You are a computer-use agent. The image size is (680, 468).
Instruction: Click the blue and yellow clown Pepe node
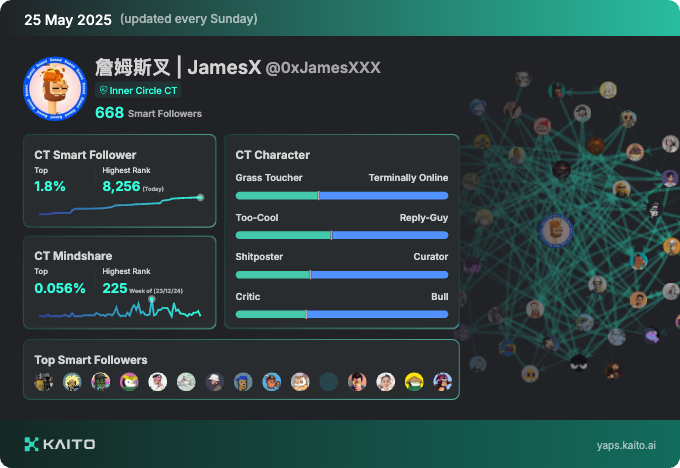[507, 347]
